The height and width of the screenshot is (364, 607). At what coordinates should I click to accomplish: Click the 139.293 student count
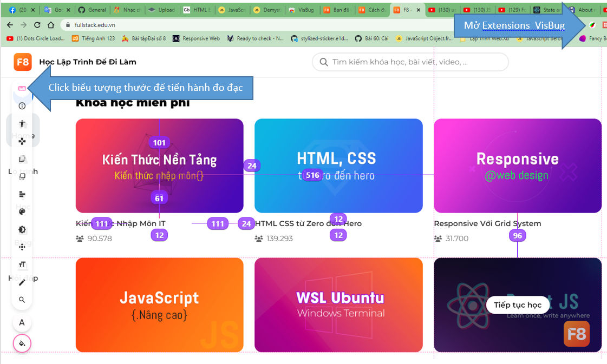(279, 239)
